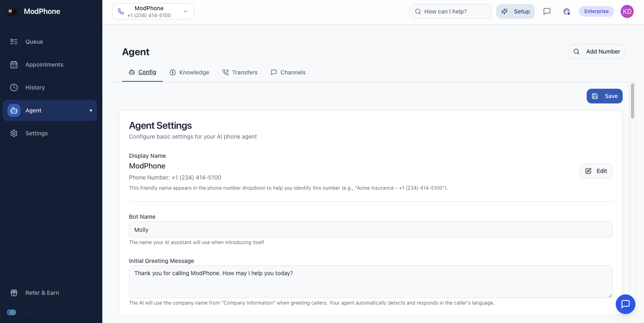The image size is (644, 323).
Task: Open the Setup sparkle button
Action: coord(515,11)
